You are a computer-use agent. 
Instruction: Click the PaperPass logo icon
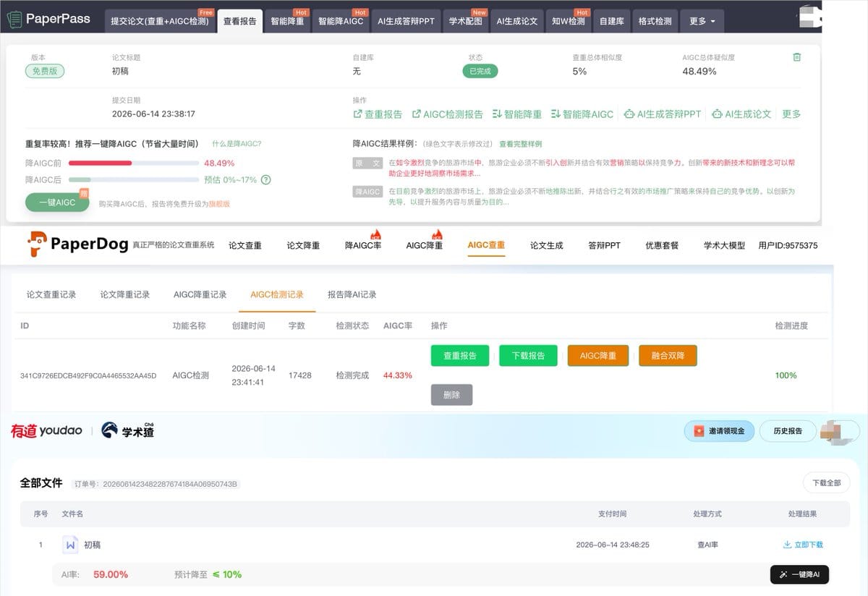coord(14,20)
